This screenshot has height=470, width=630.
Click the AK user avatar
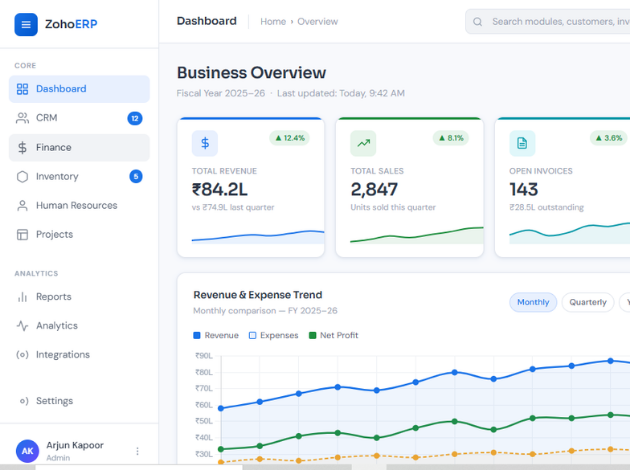coord(27,451)
